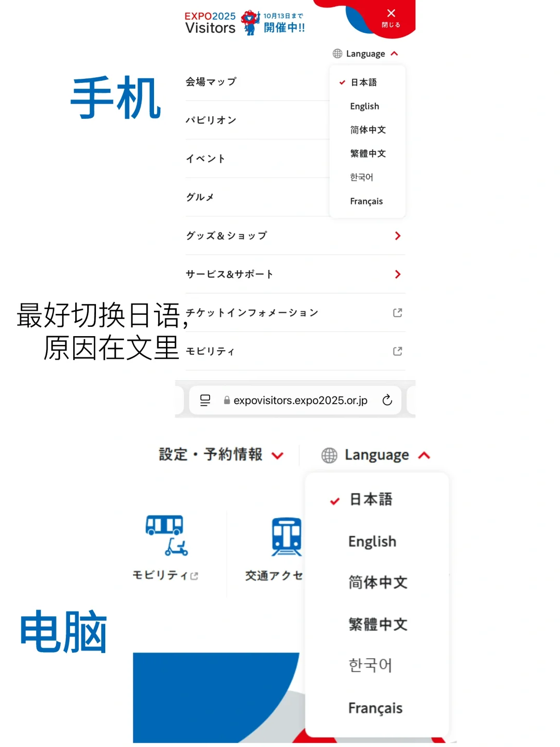This screenshot has width=560, height=747.
Task: Click the reload icon in the address bar
Action: (x=387, y=400)
